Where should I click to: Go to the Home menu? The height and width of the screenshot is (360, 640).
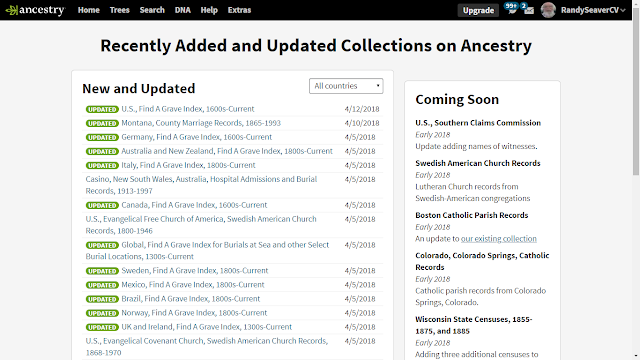coord(89,10)
